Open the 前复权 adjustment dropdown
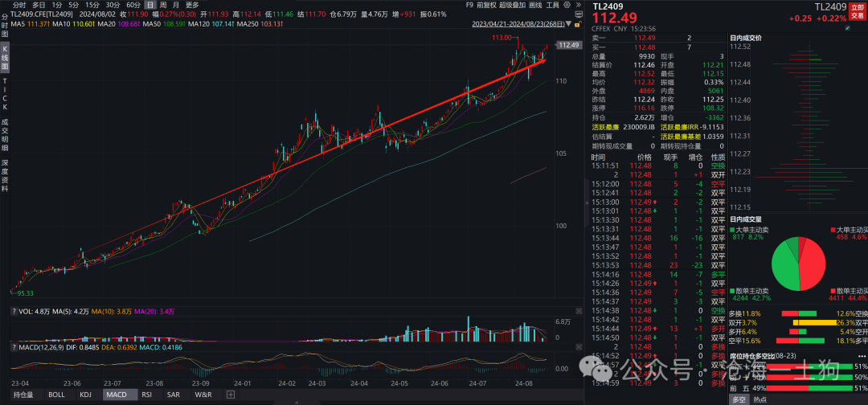Viewport: 868px width, 405px height. point(485,5)
